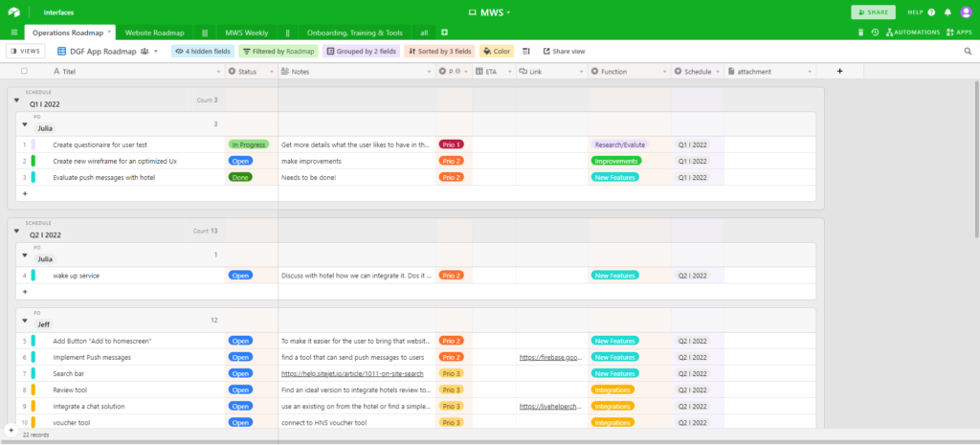The image size is (980, 445).
Task: Open the Color options button
Action: [497, 51]
